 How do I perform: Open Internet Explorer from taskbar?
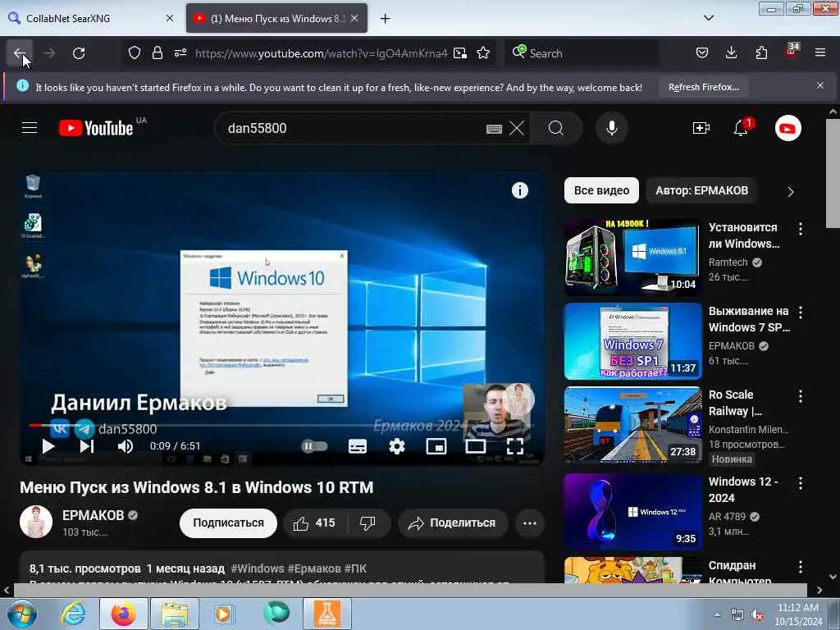click(x=73, y=614)
